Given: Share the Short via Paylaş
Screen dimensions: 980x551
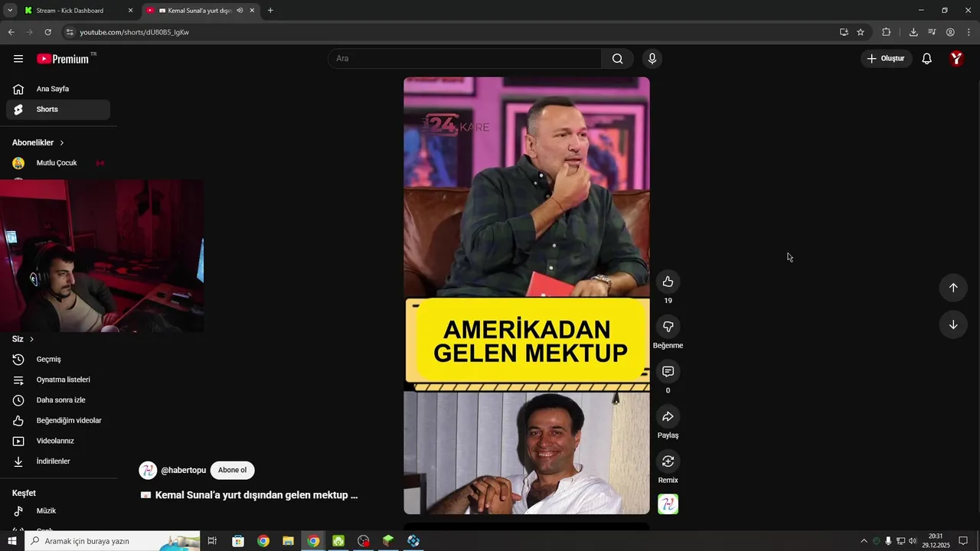Looking at the screenshot, I should click(x=668, y=416).
